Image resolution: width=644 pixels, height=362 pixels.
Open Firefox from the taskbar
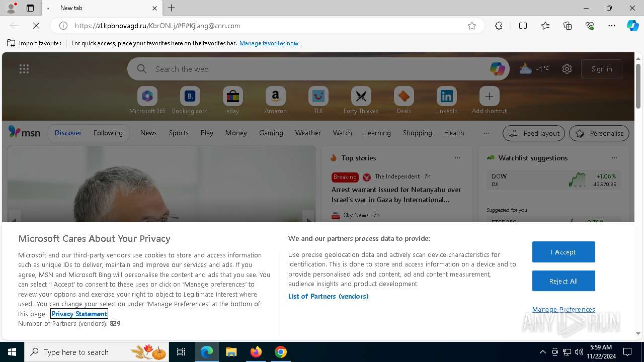tap(256, 352)
